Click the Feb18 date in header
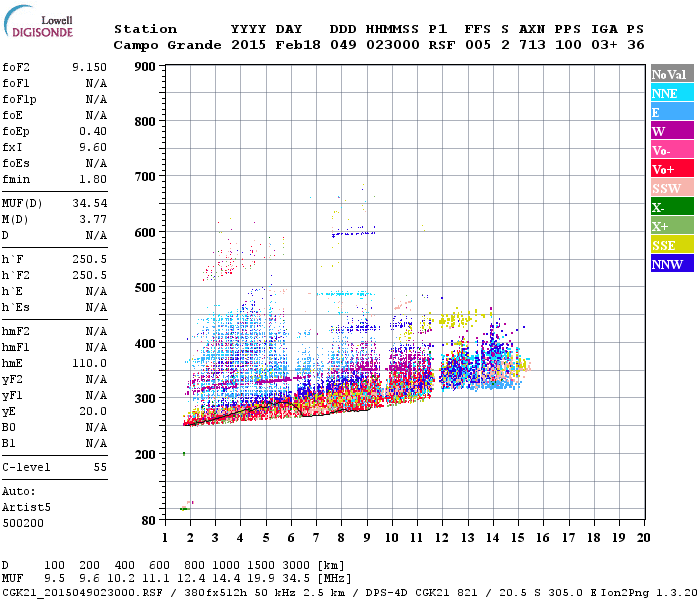 coord(298,45)
